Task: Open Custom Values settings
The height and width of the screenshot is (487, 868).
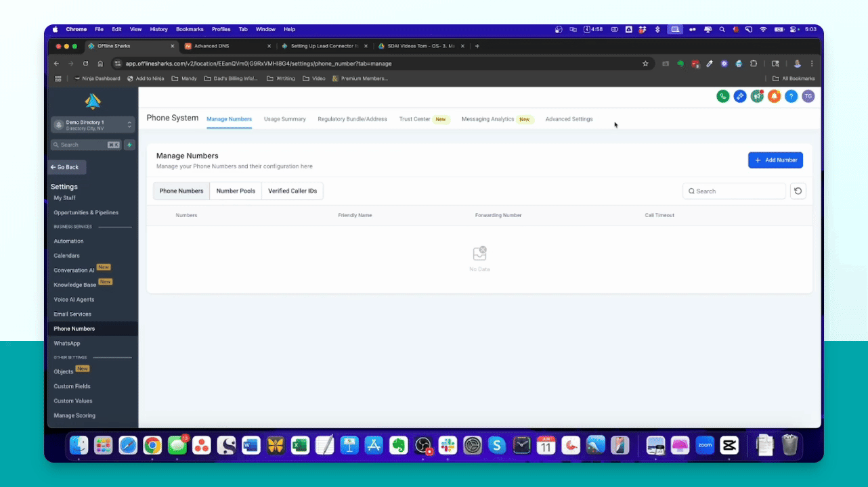Action: pos(73,401)
